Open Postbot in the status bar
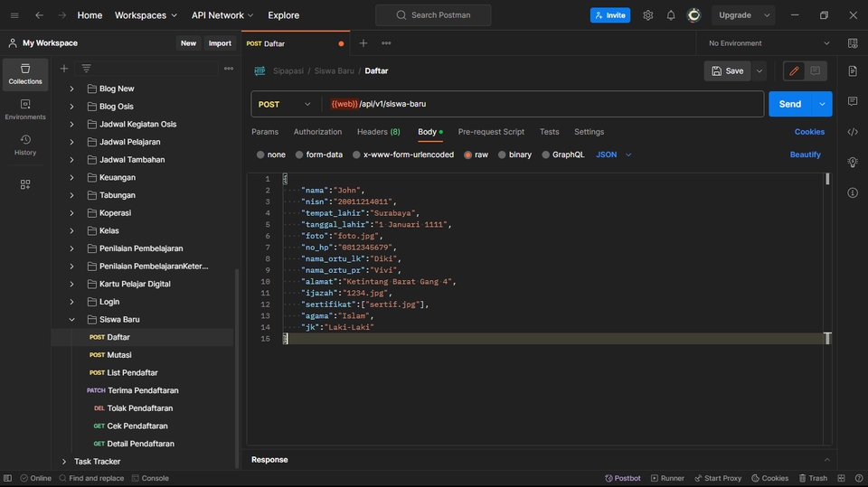The width and height of the screenshot is (868, 487). pyautogui.click(x=623, y=478)
